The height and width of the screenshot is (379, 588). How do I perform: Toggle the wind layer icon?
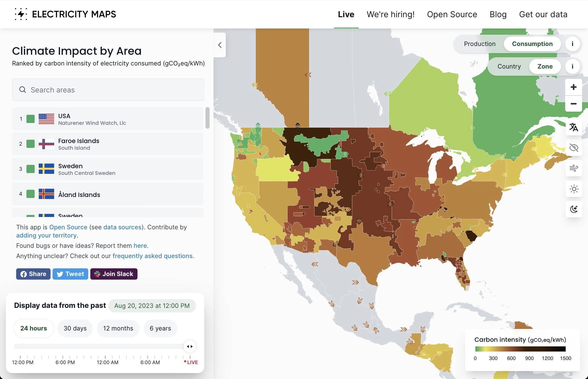(x=574, y=168)
